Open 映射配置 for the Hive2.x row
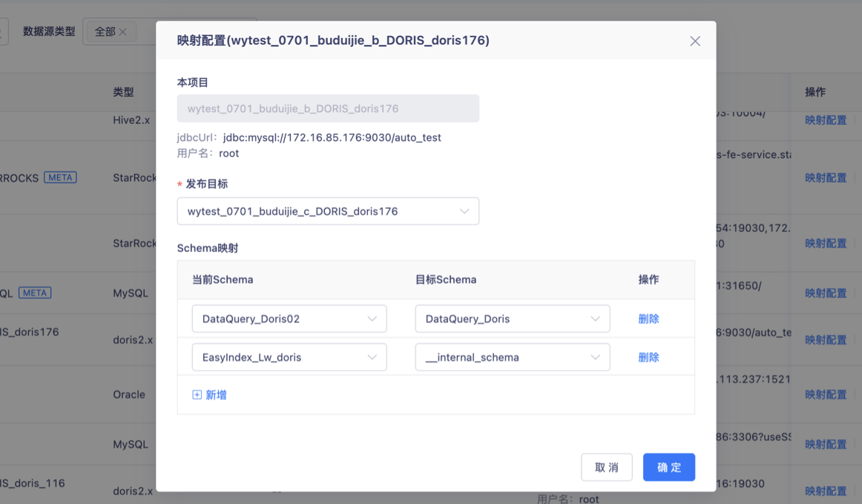Screen dimensions: 862x504 pyautogui.click(x=826, y=120)
